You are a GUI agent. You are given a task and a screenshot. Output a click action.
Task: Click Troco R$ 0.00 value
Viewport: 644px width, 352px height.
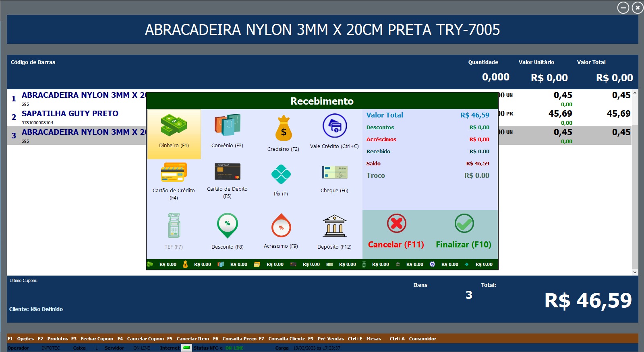point(477,176)
